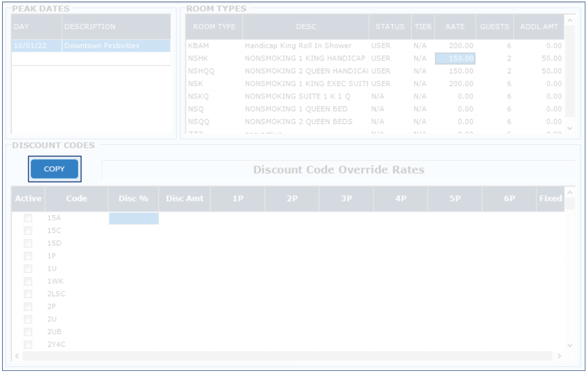Click the Code column header
The width and height of the screenshot is (588, 373).
tap(76, 199)
